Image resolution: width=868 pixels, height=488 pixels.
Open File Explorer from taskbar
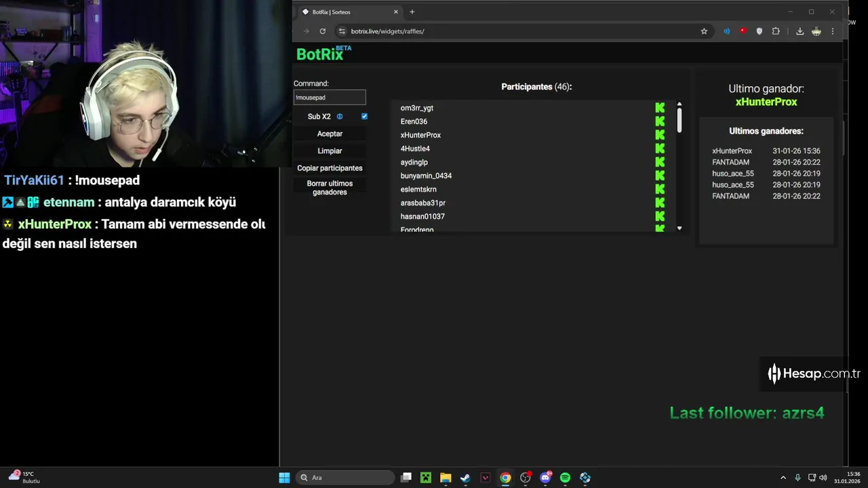446,478
